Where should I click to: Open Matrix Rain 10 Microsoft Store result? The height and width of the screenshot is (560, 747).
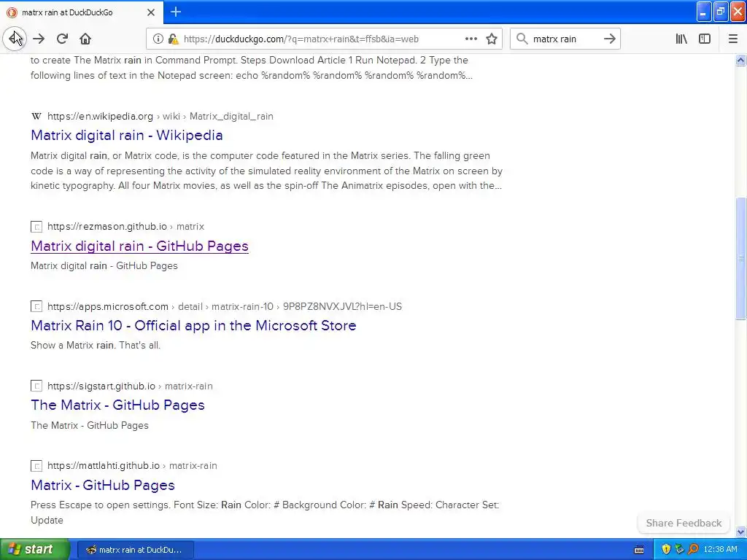pyautogui.click(x=193, y=326)
